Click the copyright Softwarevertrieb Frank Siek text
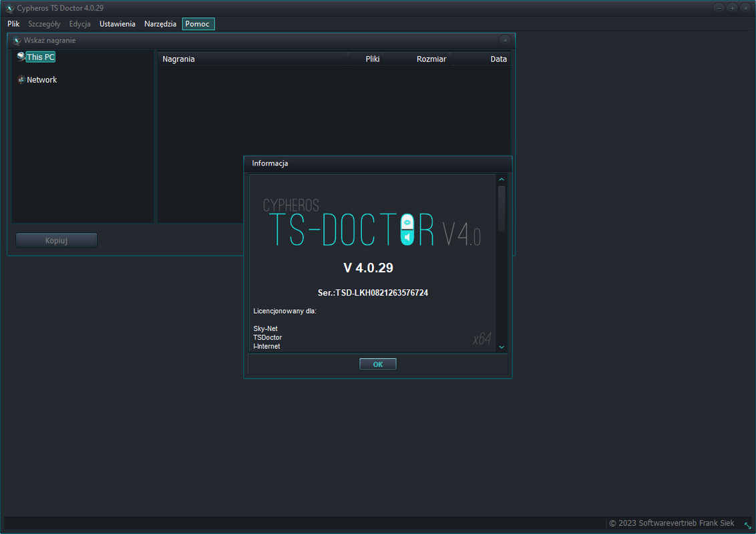This screenshot has height=534, width=756. pyautogui.click(x=672, y=523)
